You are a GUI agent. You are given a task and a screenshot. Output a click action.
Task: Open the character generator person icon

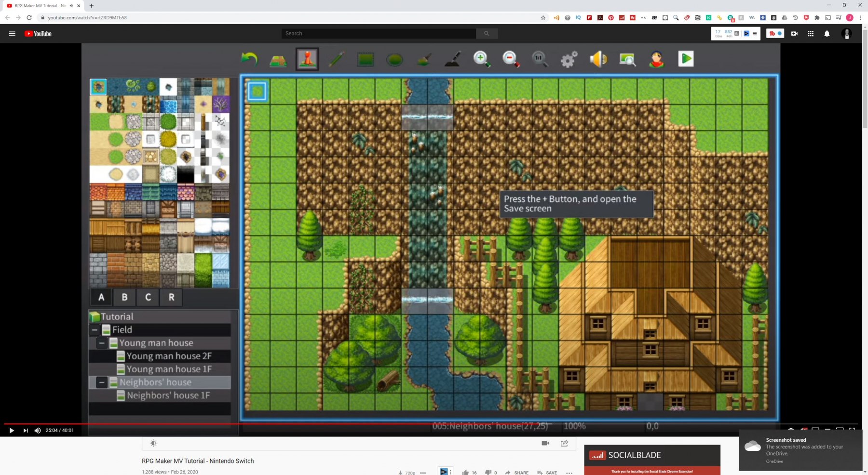(x=656, y=59)
